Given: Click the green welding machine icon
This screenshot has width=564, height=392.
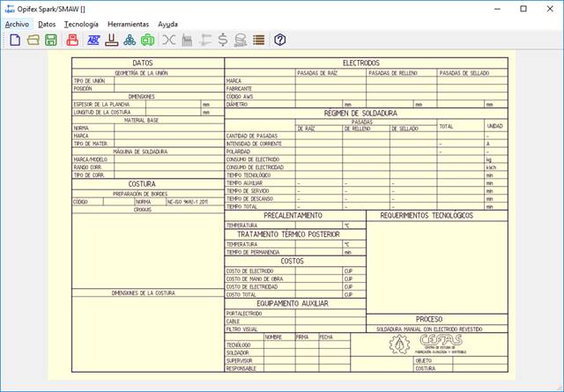Looking at the screenshot, I should pyautogui.click(x=147, y=41).
